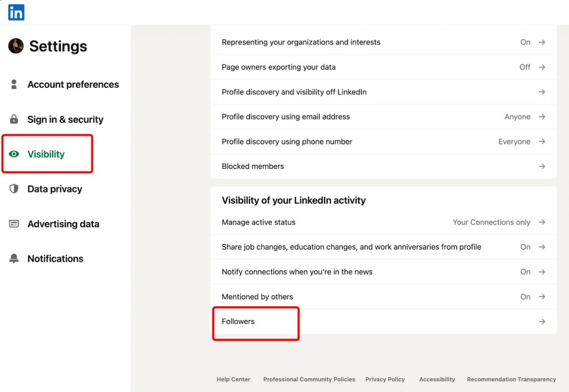The height and width of the screenshot is (392, 569).
Task: Open Data privacy settings section
Action: [x=54, y=189]
